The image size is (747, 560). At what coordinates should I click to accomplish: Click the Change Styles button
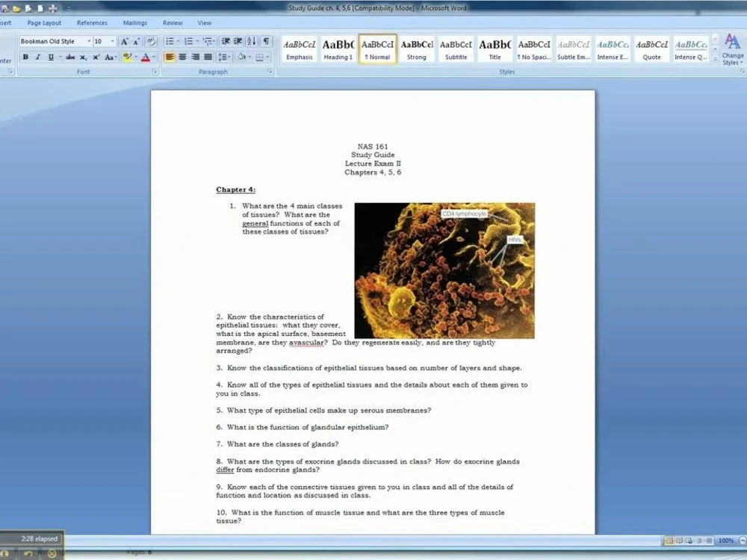coord(732,50)
